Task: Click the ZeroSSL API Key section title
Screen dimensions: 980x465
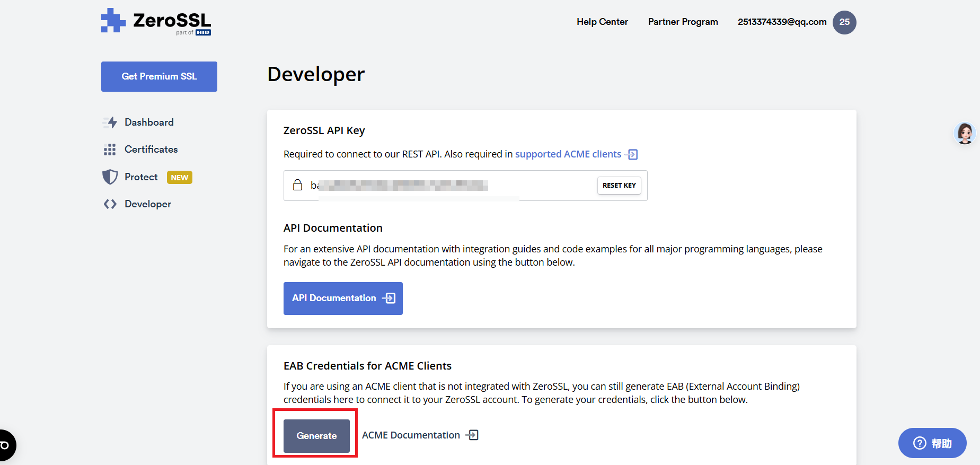Action: (x=324, y=130)
